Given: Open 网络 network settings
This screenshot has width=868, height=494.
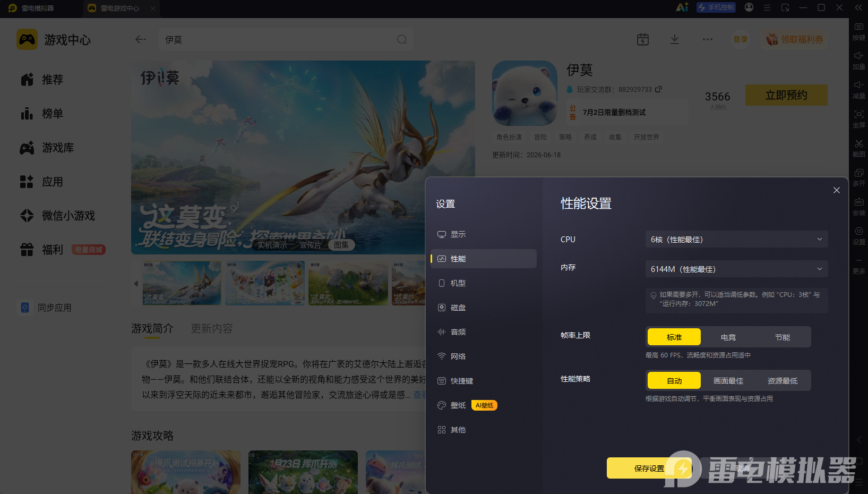Looking at the screenshot, I should pyautogui.click(x=484, y=356).
